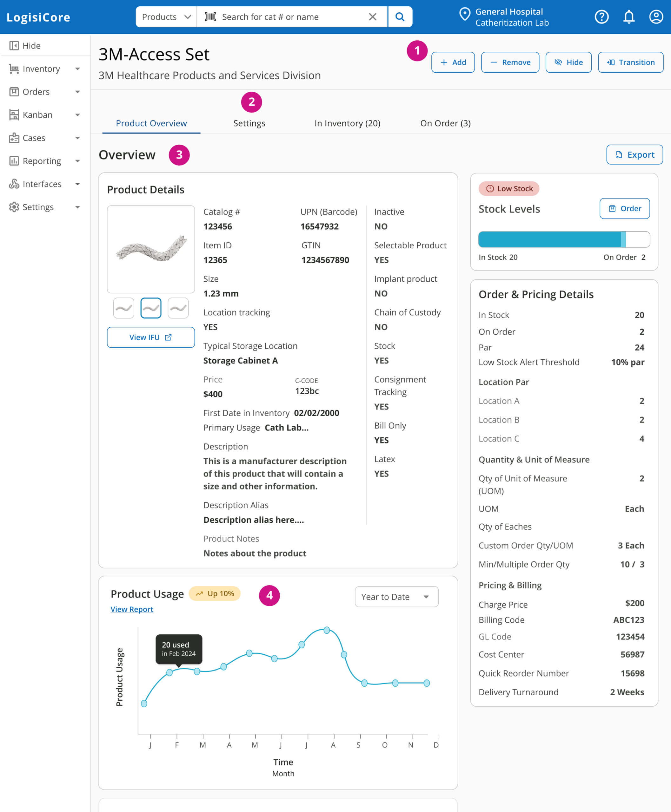Select the third product image thumbnail

click(178, 308)
